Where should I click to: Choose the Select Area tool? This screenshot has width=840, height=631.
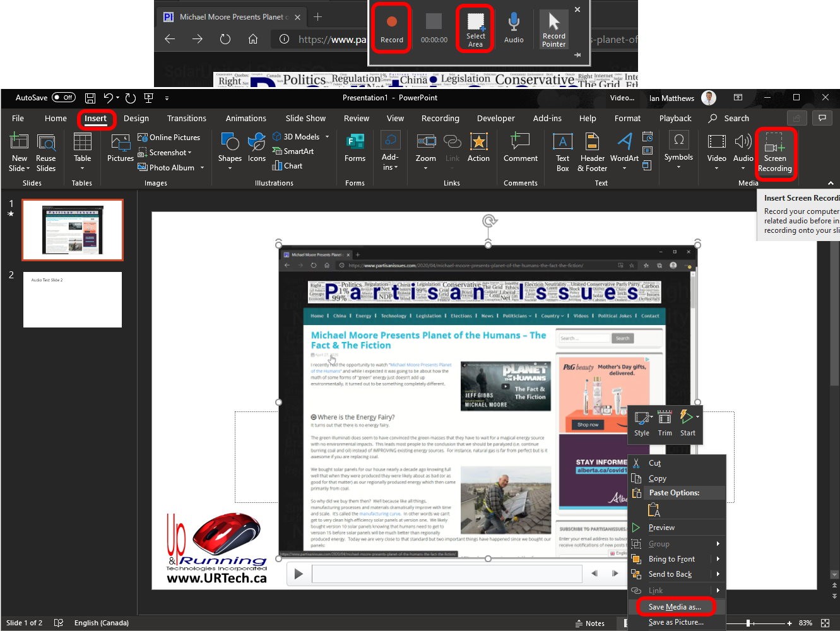475,29
